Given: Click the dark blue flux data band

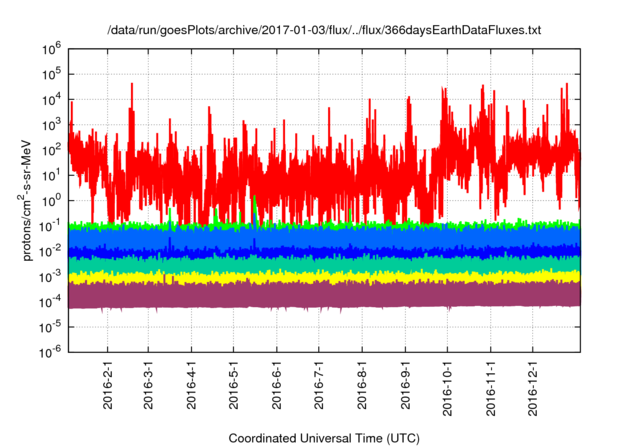Looking at the screenshot, I should point(324,253).
